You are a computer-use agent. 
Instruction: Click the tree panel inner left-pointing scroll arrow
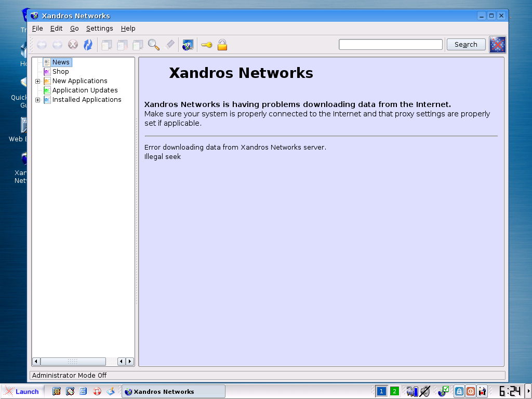coord(122,362)
